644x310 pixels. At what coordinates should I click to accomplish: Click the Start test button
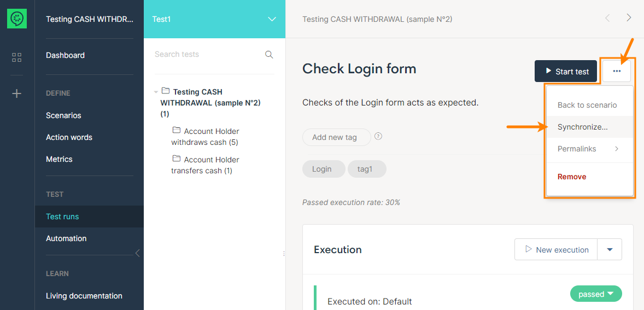pos(566,71)
